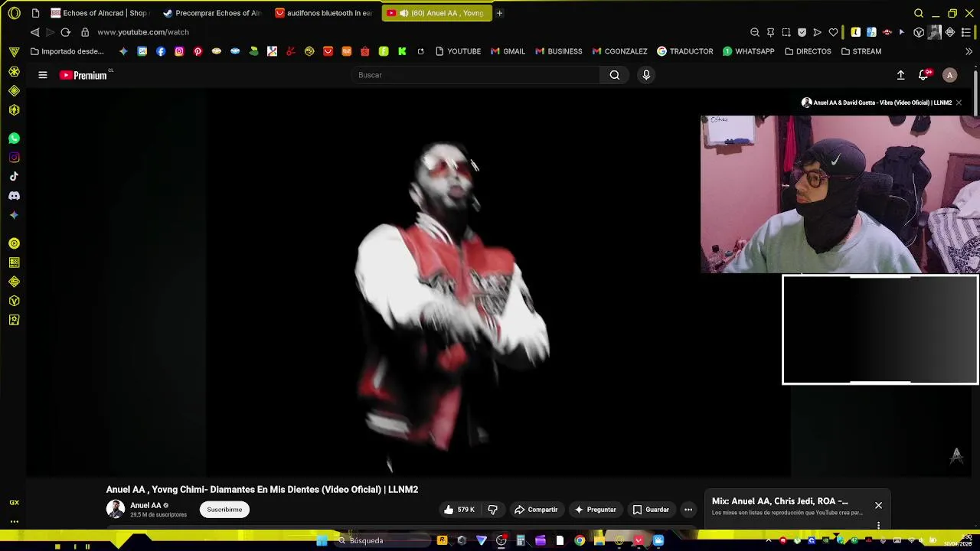Screen dimensions: 980x551
Task: Start voice search with the microphone
Action: click(x=646, y=75)
